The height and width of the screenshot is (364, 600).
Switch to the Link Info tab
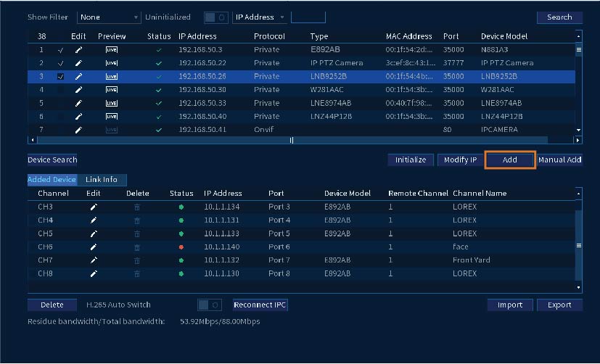[x=102, y=180]
